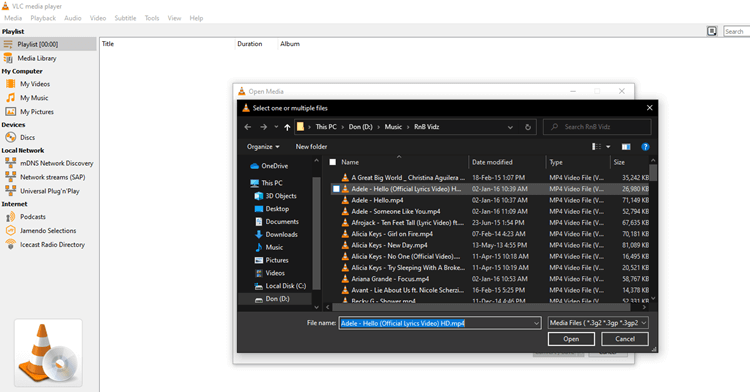Tick checkbox for Adele Hello Lyrics Video
Image resolution: width=750 pixels, height=392 pixels.
click(x=336, y=189)
